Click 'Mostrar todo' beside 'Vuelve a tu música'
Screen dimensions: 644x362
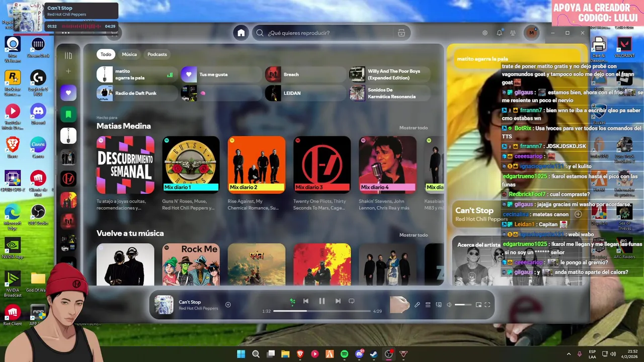(414, 235)
